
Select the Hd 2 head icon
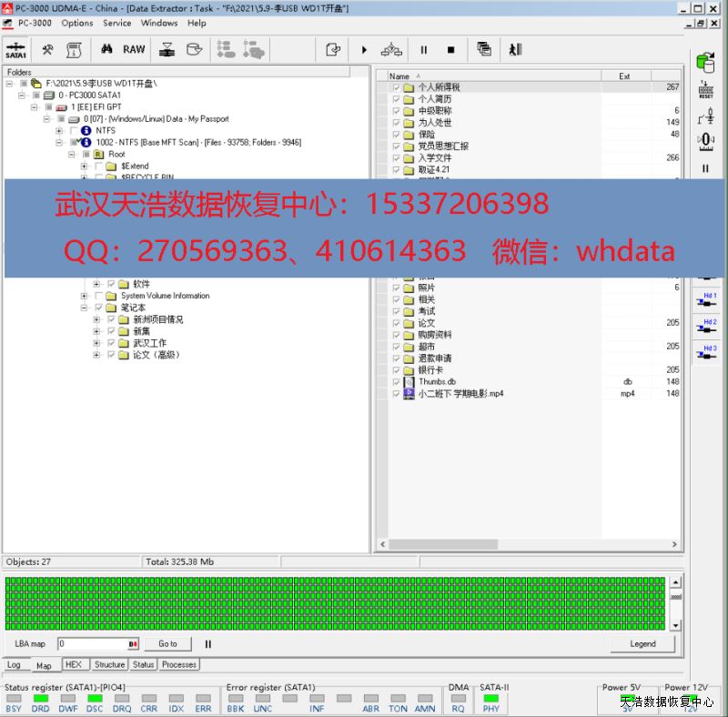click(x=706, y=326)
